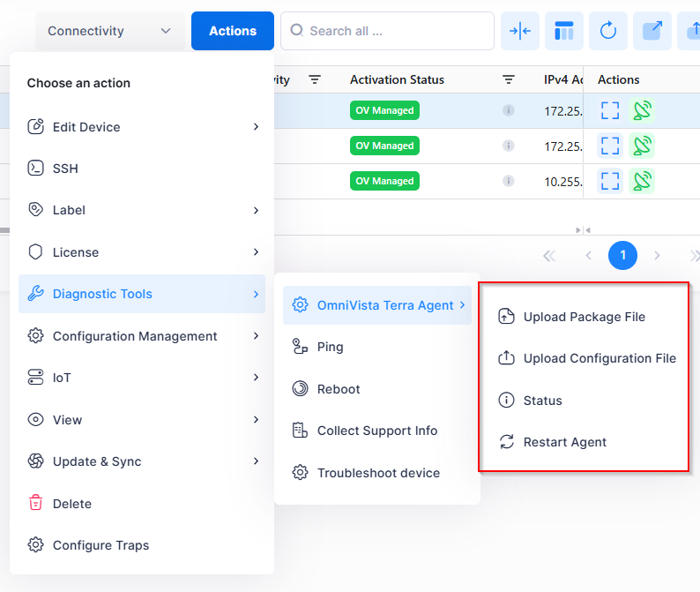Expand the Edit Device submenu
The width and height of the screenshot is (700, 592).
click(x=141, y=127)
